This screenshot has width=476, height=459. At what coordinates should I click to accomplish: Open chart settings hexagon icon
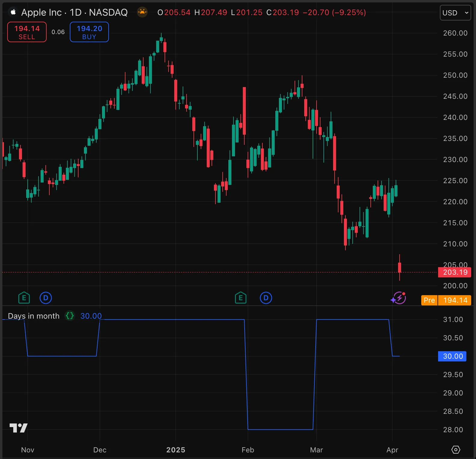tap(456, 450)
